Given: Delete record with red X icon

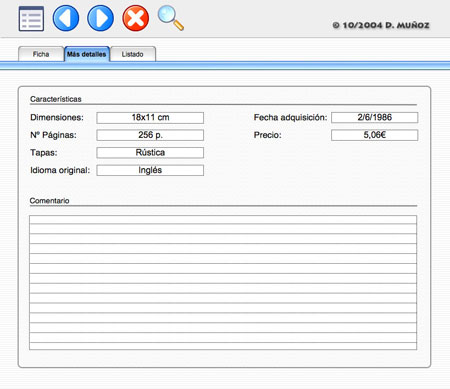Looking at the screenshot, I should [136, 18].
